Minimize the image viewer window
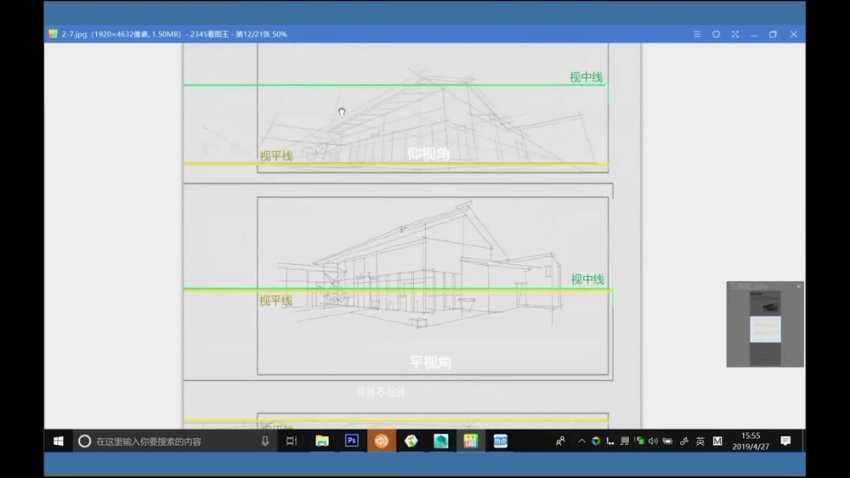The image size is (850, 478). [754, 35]
